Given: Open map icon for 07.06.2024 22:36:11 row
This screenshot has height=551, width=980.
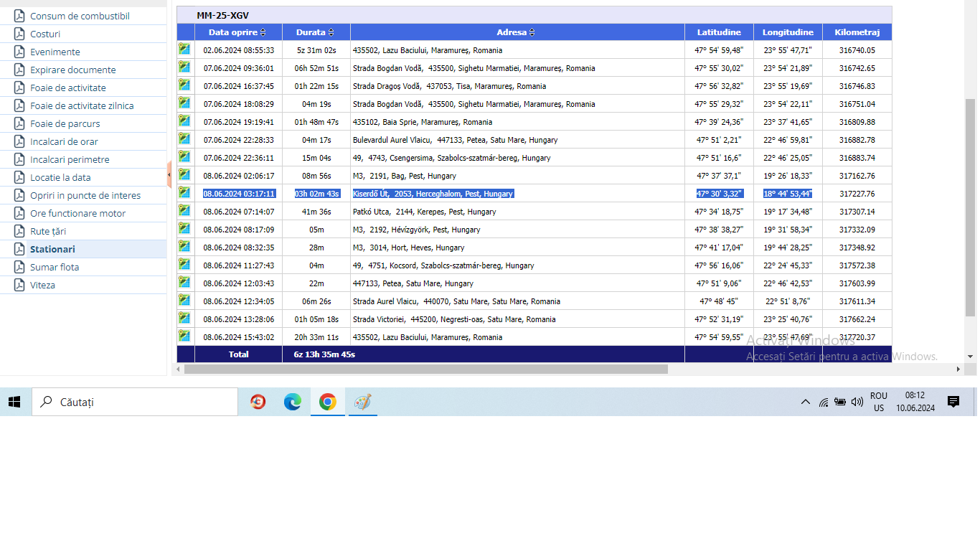Looking at the screenshot, I should click(x=185, y=156).
